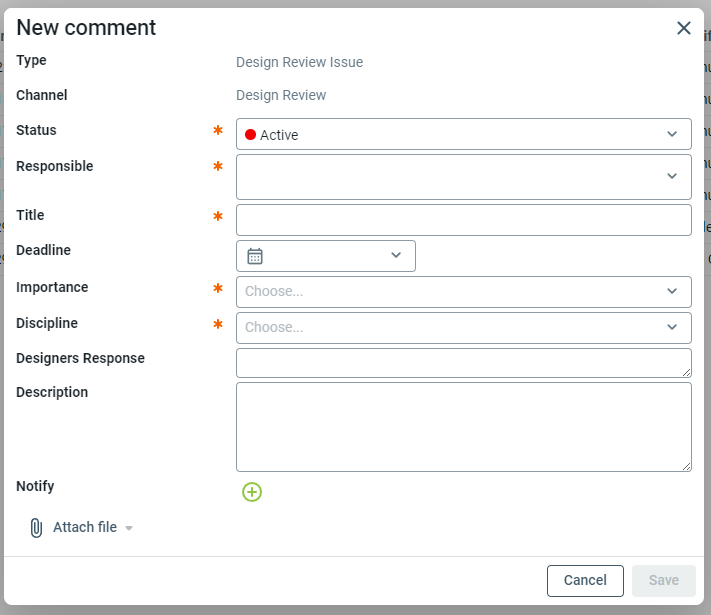The width and height of the screenshot is (711, 615).
Task: Expand the Responsible dropdown chevron
Action: coord(672,176)
